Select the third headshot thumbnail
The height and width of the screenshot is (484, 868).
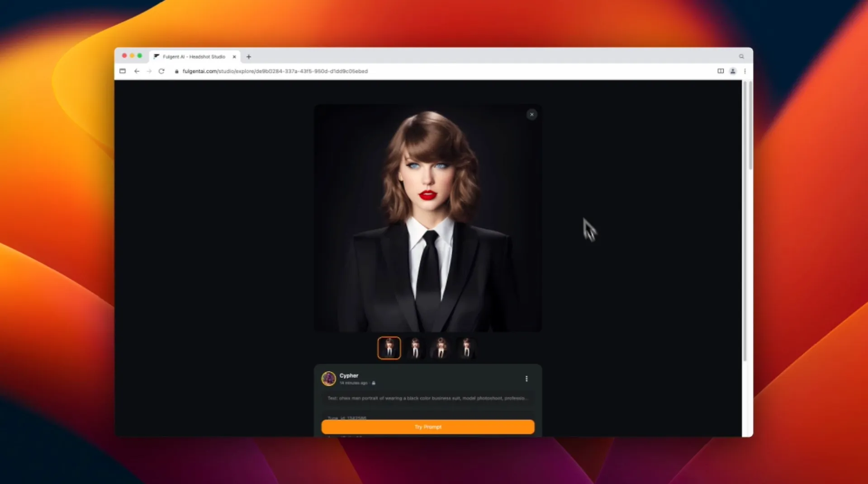click(441, 348)
